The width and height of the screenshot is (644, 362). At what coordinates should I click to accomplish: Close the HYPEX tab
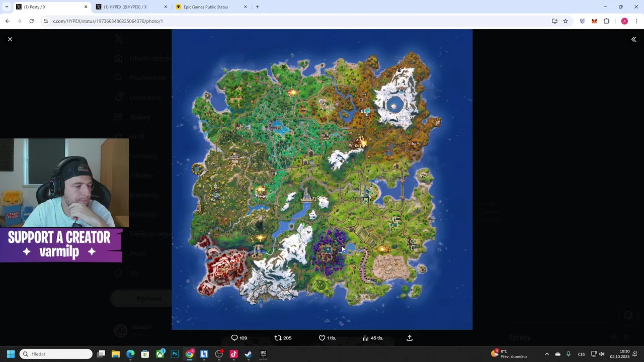coord(166,7)
